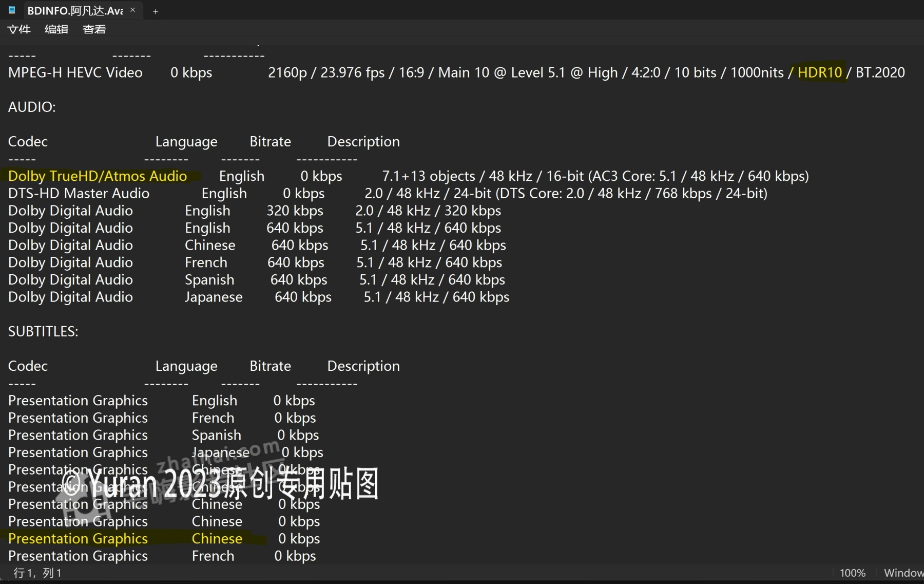Click the DTS-HD Master Audio line
The image size is (924, 584).
point(388,194)
